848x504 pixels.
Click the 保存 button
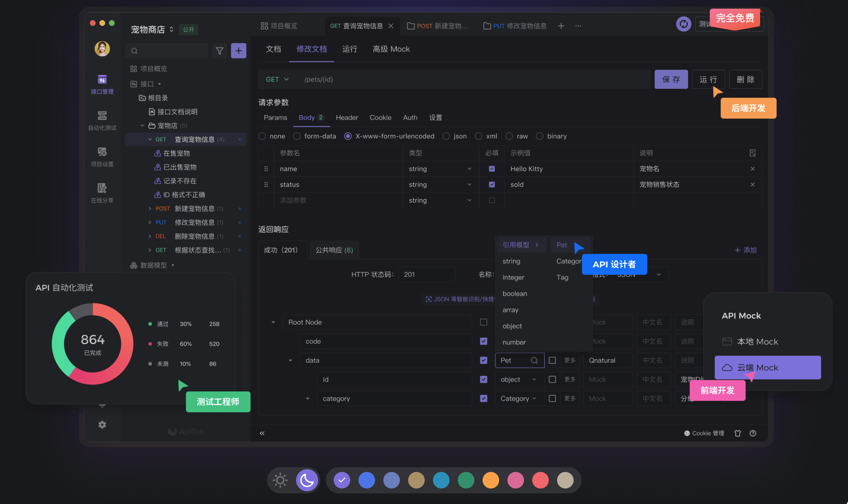click(x=671, y=79)
